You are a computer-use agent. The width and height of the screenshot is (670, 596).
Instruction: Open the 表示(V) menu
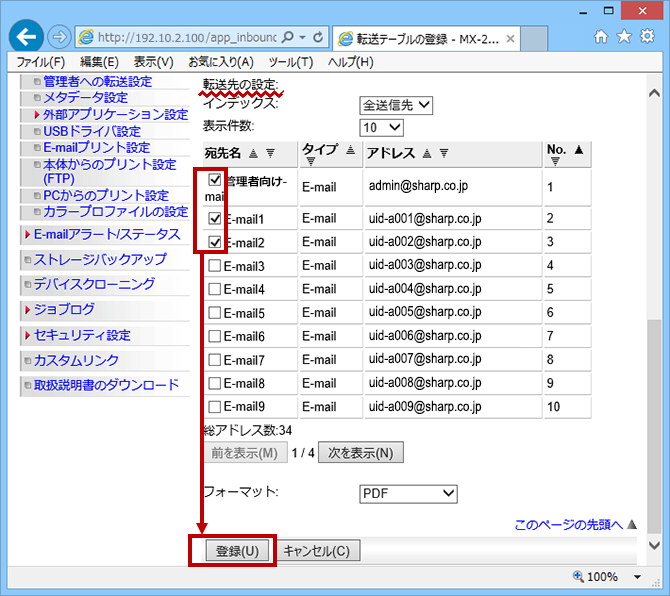pos(153,62)
